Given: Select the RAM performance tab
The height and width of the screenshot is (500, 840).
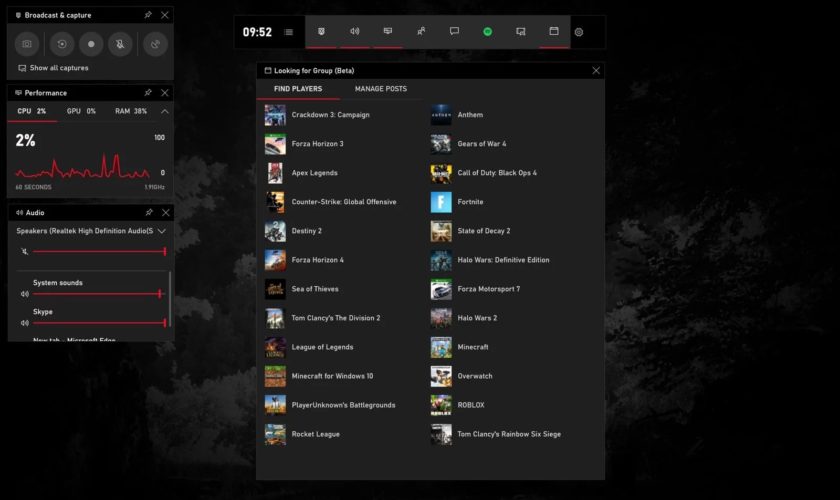Looking at the screenshot, I should coord(131,111).
